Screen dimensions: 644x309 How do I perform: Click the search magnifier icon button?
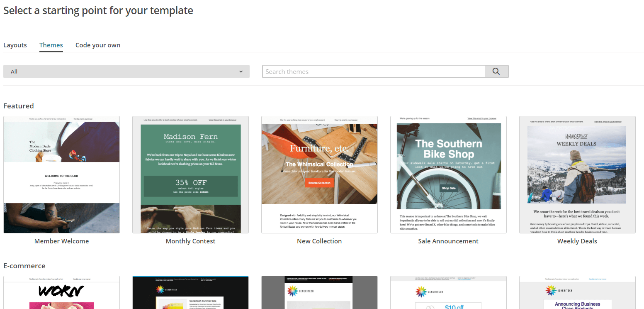coord(496,71)
